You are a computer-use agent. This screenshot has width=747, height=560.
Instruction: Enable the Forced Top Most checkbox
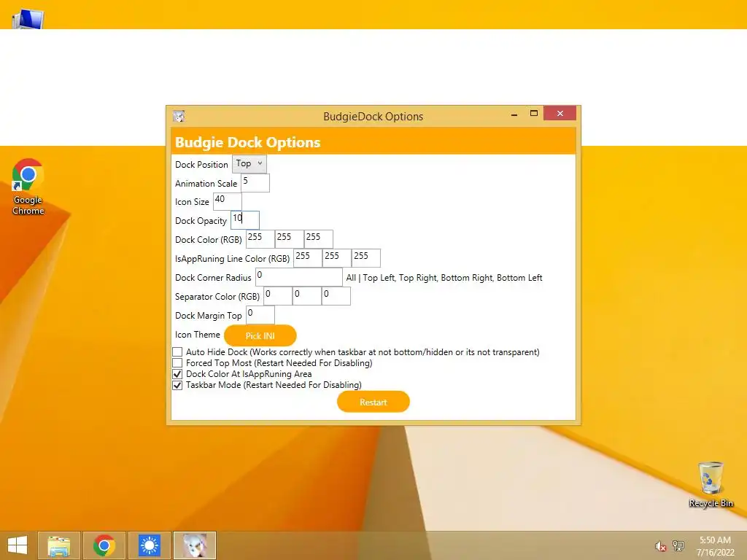click(177, 363)
